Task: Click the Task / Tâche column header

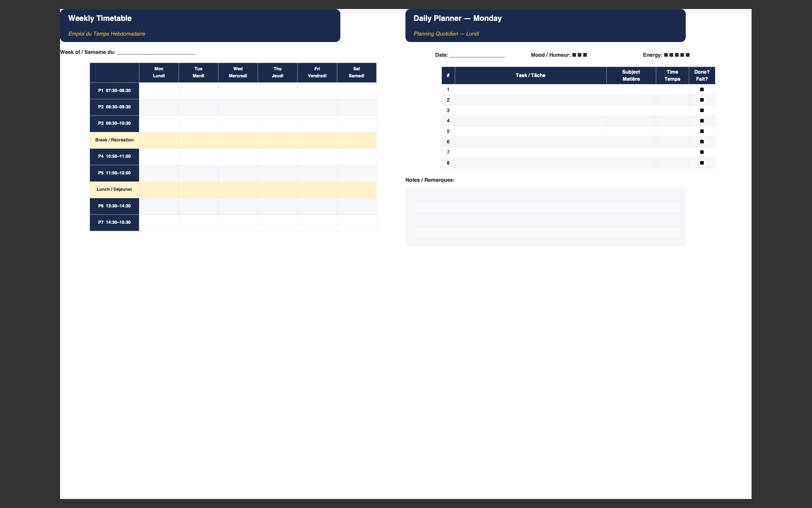Action: [x=531, y=75]
